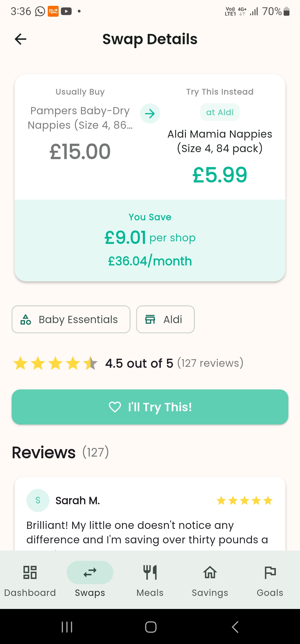This screenshot has height=644, width=300.
Task: Go back using the header arrow
Action: coord(21,39)
